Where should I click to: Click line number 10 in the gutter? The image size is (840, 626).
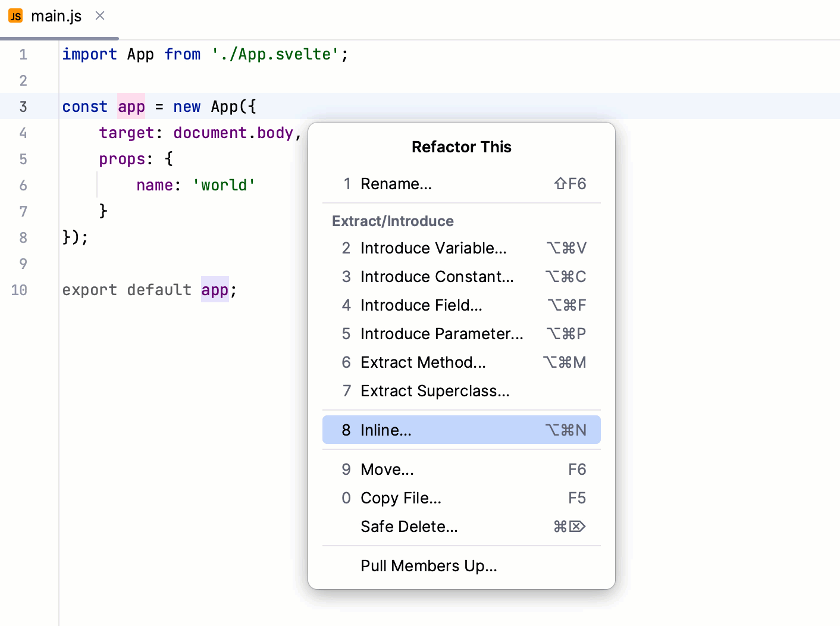[18, 290]
